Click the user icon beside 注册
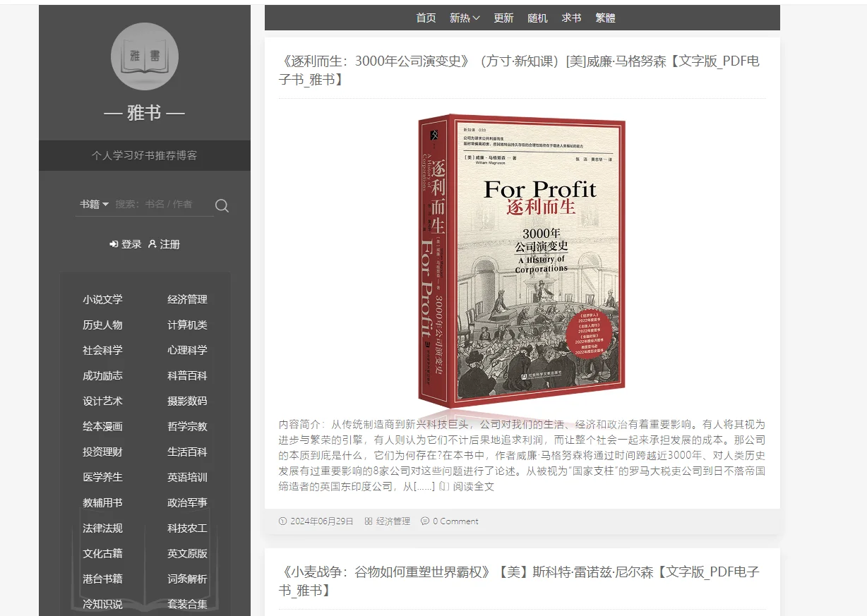867x616 pixels. point(152,244)
